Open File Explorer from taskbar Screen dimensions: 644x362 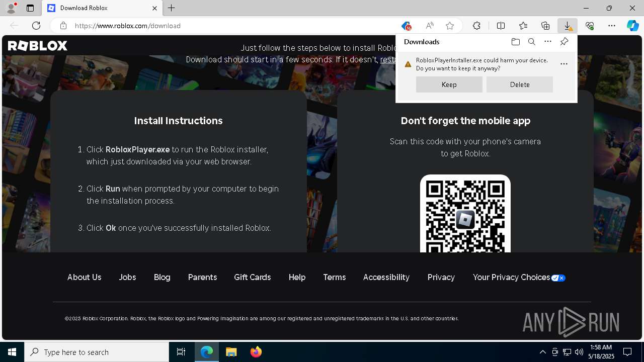point(231,352)
